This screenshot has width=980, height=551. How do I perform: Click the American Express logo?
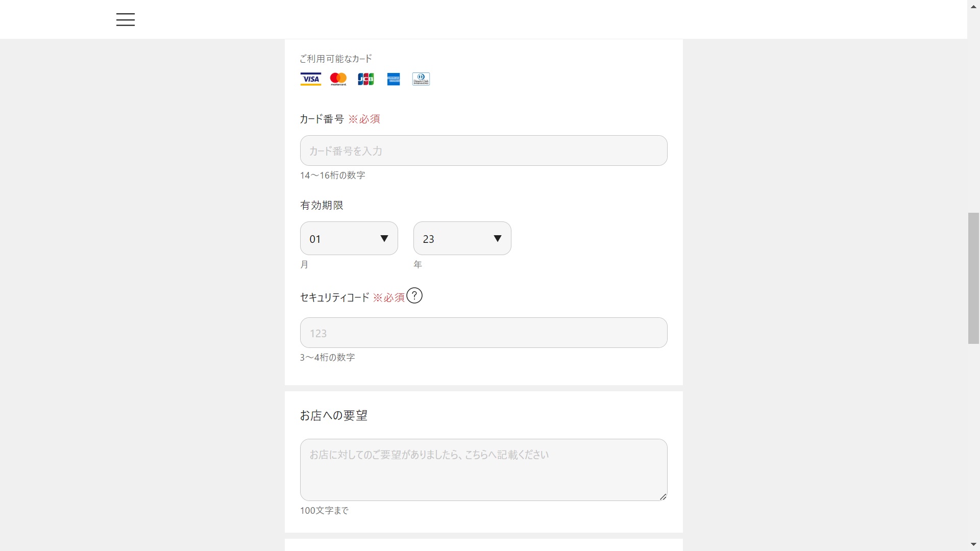[x=394, y=79]
